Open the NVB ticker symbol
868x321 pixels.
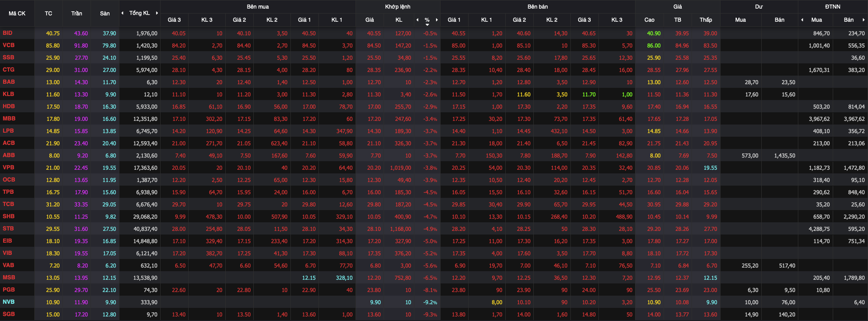point(8,302)
